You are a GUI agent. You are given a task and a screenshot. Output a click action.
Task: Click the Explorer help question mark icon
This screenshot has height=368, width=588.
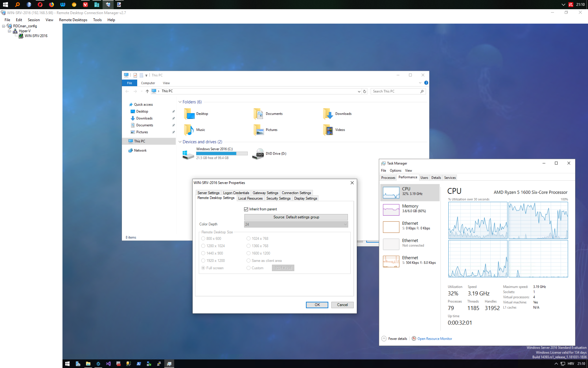point(426,83)
